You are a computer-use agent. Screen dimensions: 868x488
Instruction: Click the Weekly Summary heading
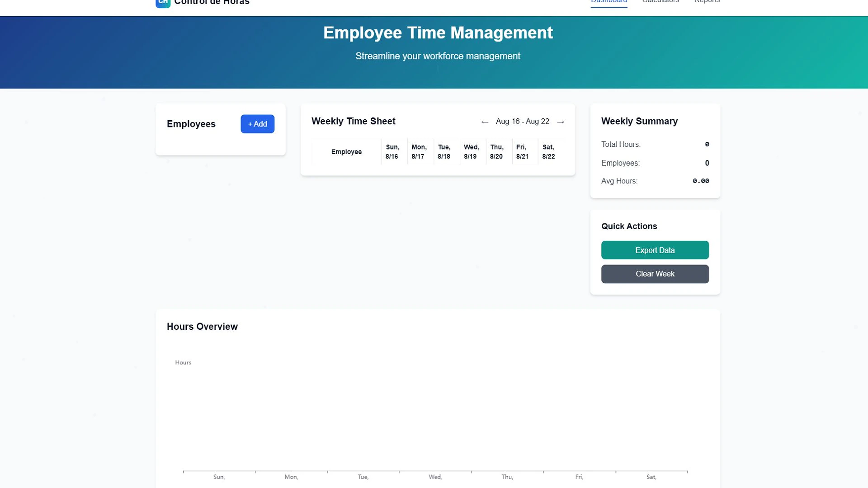639,121
